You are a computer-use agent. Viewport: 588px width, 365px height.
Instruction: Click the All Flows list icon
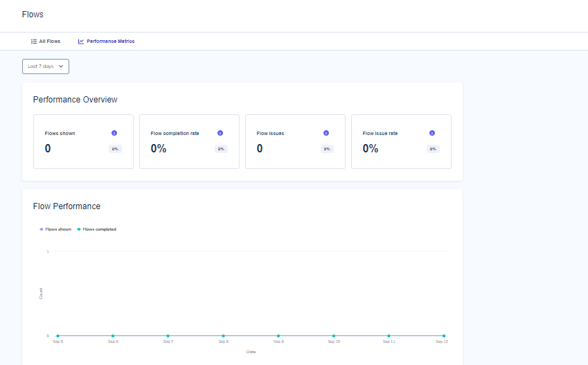point(34,42)
